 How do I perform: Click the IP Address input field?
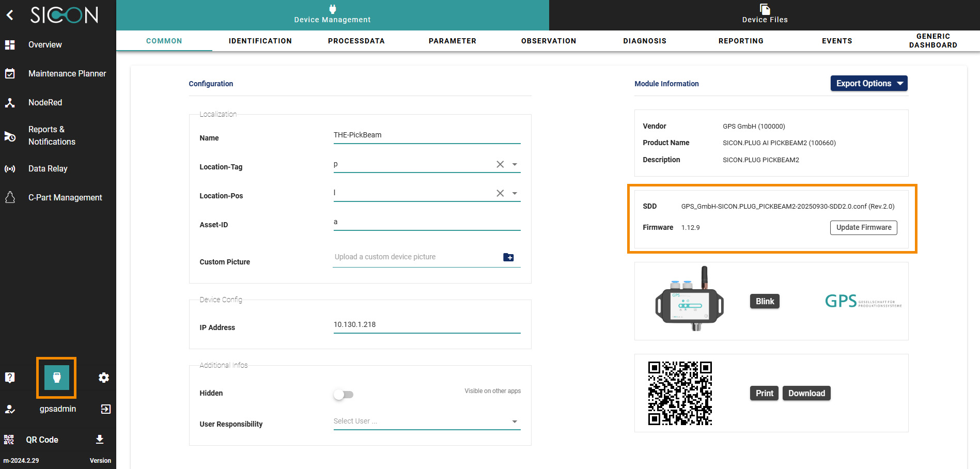tap(426, 325)
